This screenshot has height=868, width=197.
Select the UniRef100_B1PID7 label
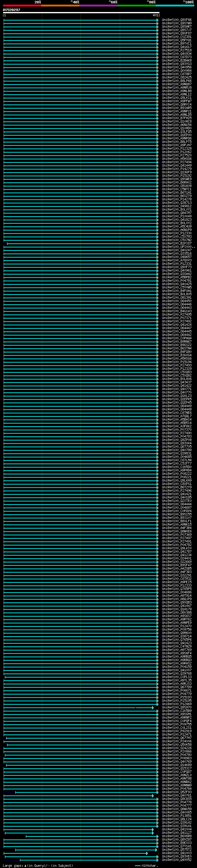(177, 243)
